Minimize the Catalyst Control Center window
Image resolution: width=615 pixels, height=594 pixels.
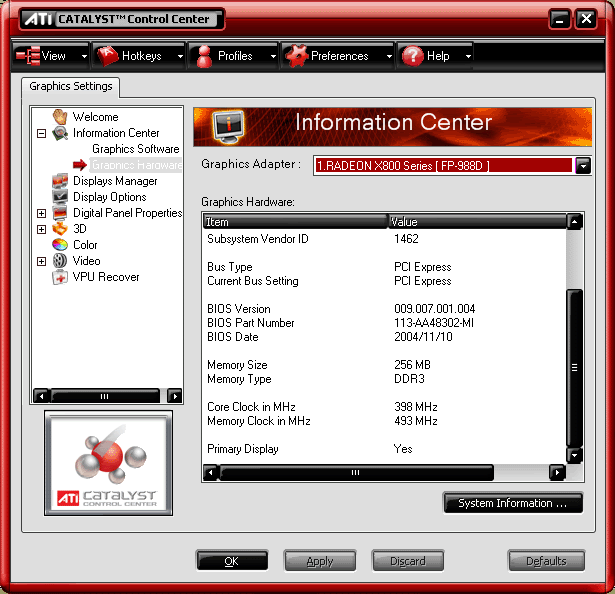[x=559, y=19]
